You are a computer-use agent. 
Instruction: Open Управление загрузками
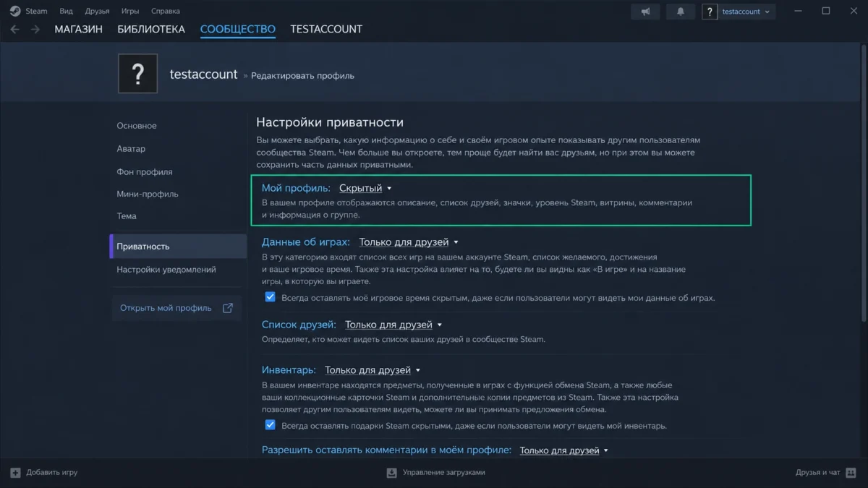click(x=443, y=473)
